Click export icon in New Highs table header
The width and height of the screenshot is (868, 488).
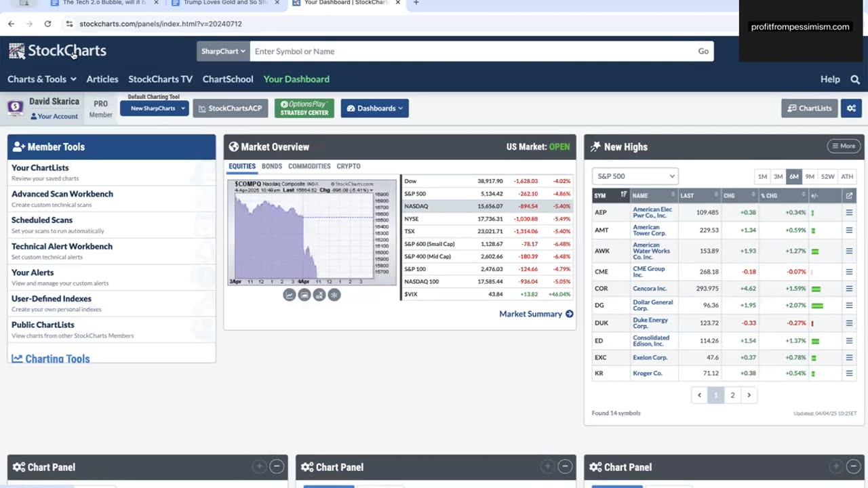coord(849,196)
